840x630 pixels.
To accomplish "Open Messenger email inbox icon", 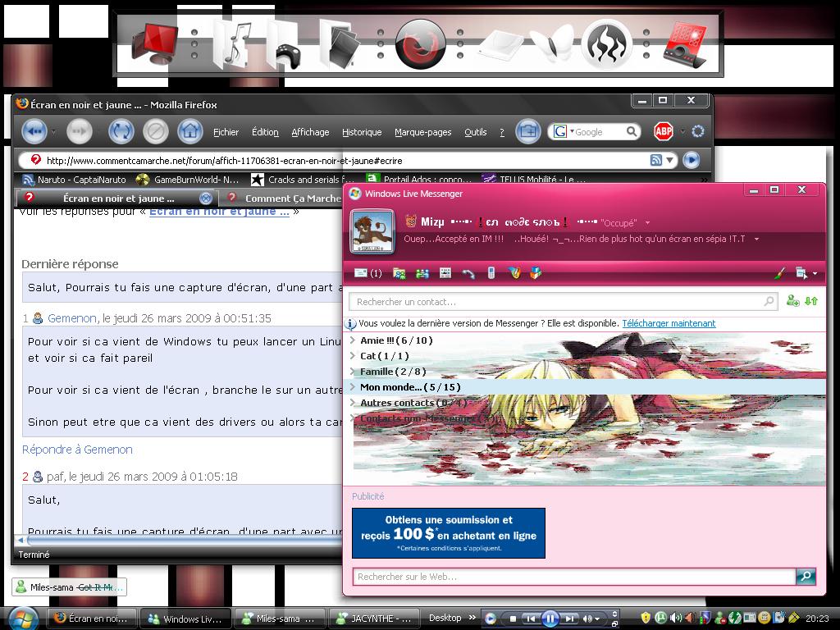I will pos(361,273).
